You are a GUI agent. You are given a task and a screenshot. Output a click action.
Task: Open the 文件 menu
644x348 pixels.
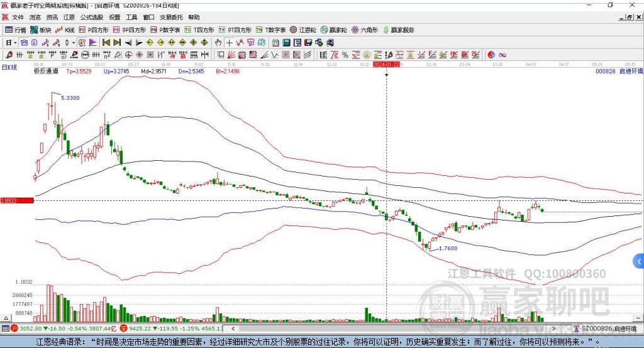click(18, 17)
